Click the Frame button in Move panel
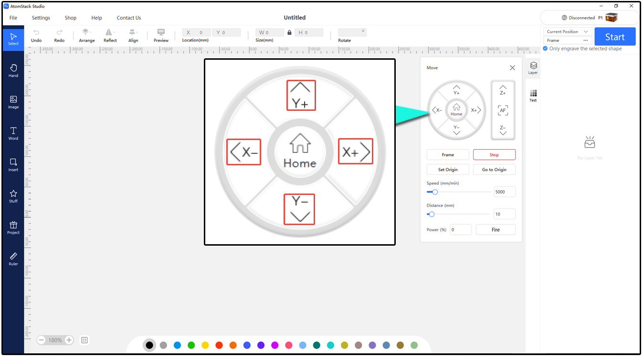 pos(448,155)
